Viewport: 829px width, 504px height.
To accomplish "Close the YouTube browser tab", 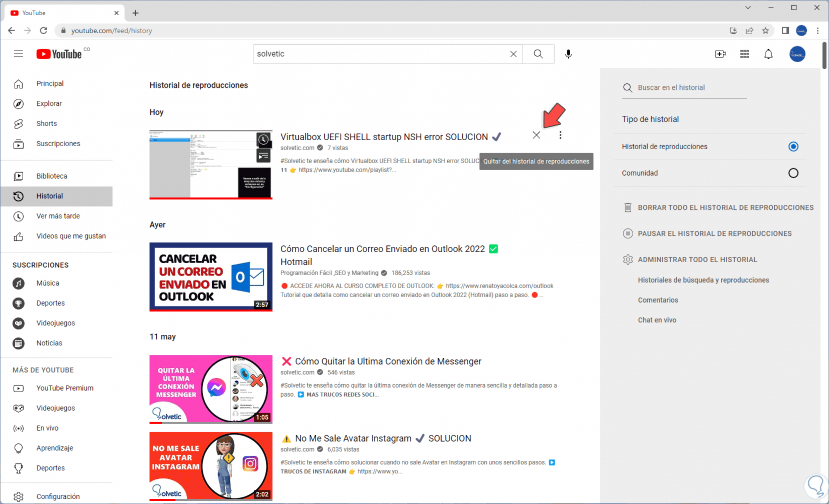I will pos(117,13).
